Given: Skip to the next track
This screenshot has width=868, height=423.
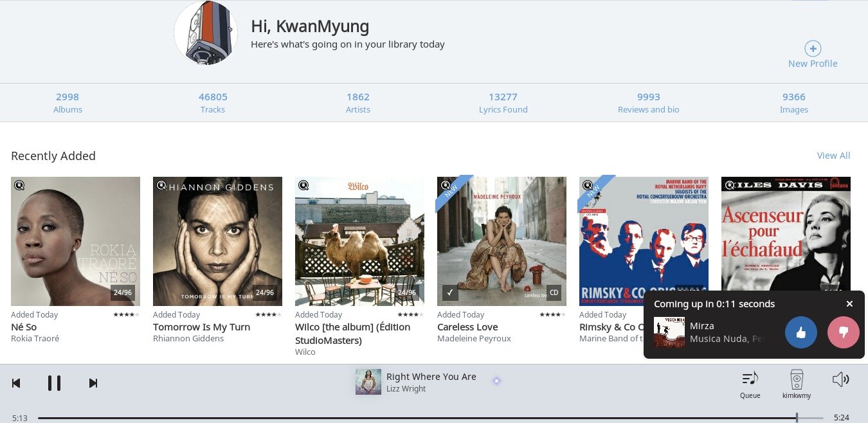Looking at the screenshot, I should [x=93, y=383].
